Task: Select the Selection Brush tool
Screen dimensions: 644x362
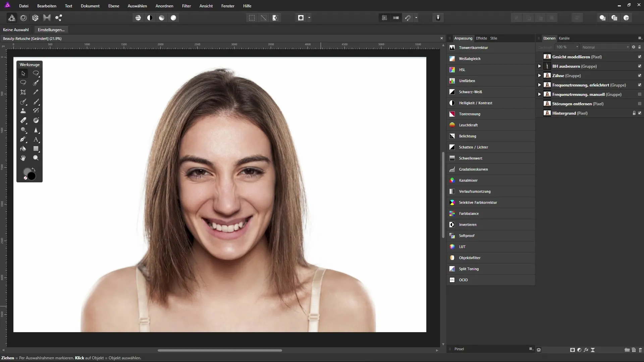Action: pyautogui.click(x=36, y=83)
